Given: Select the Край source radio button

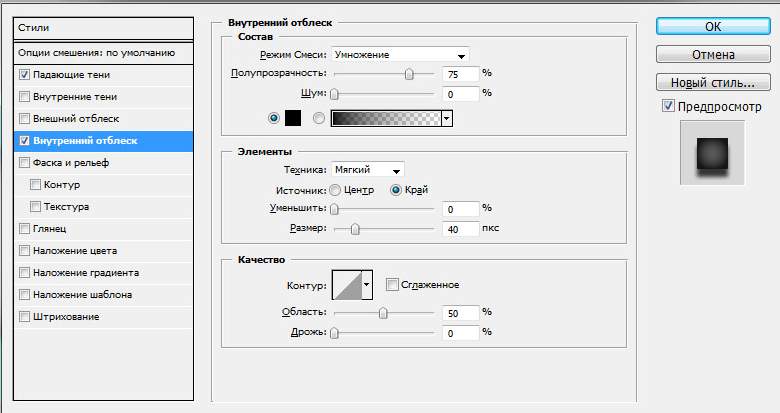Looking at the screenshot, I should click(396, 190).
